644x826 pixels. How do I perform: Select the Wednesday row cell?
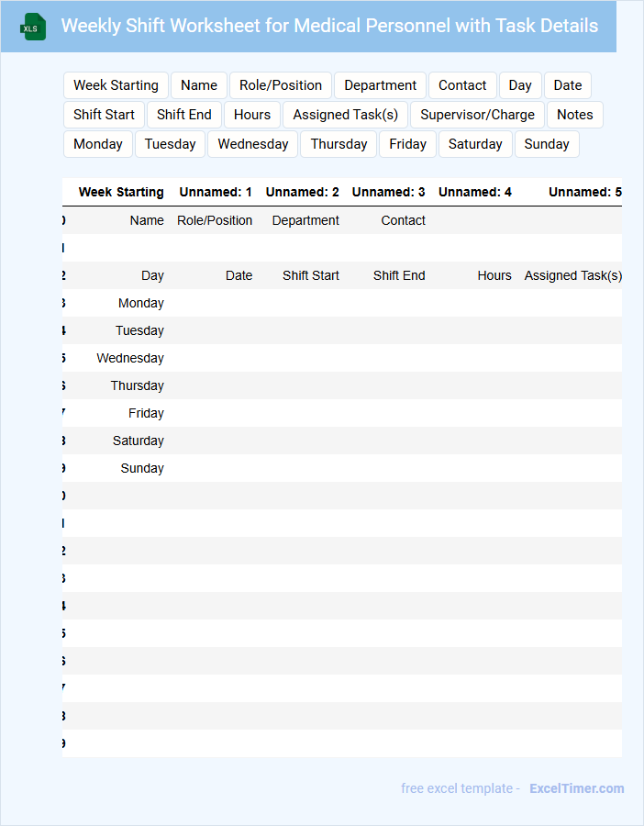pyautogui.click(x=130, y=358)
